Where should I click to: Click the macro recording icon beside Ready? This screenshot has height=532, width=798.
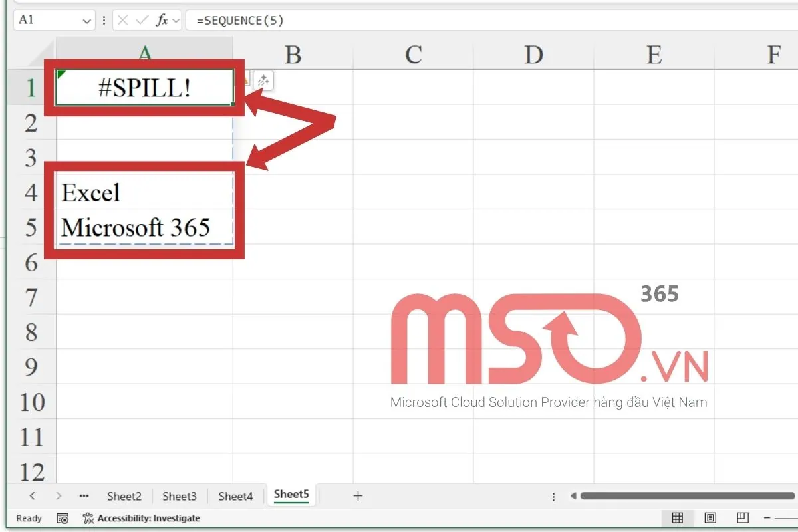pyautogui.click(x=63, y=518)
